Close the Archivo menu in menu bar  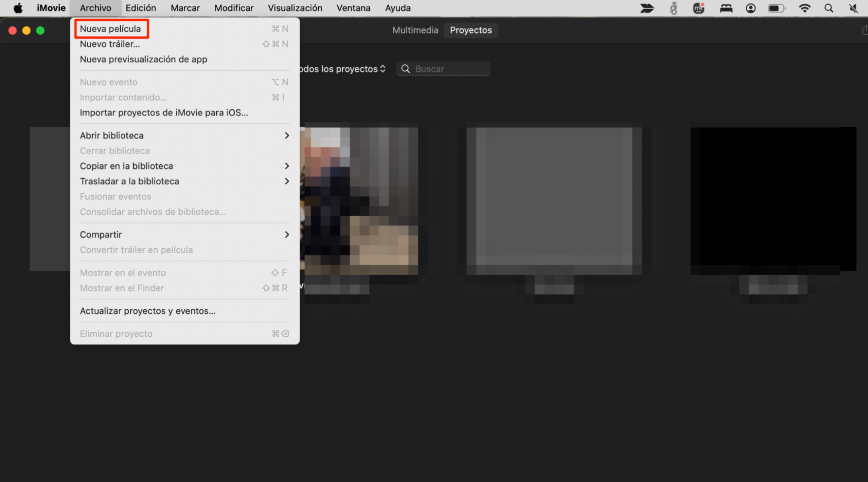(x=96, y=8)
